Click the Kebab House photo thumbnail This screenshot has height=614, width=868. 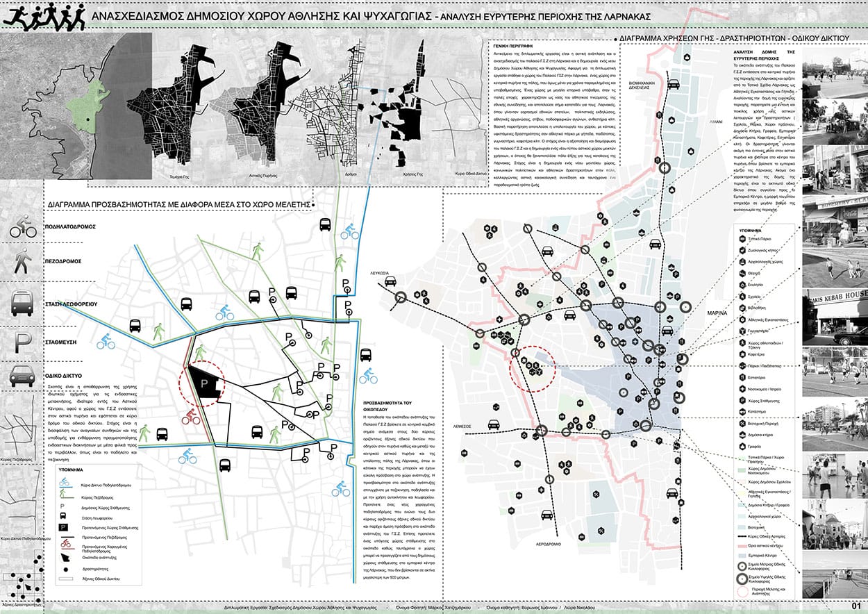click(835, 317)
